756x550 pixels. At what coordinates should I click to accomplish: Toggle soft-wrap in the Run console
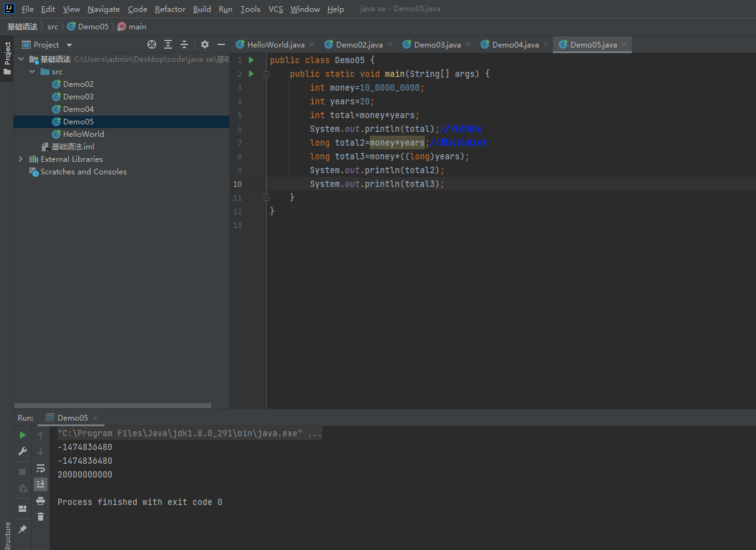point(41,468)
